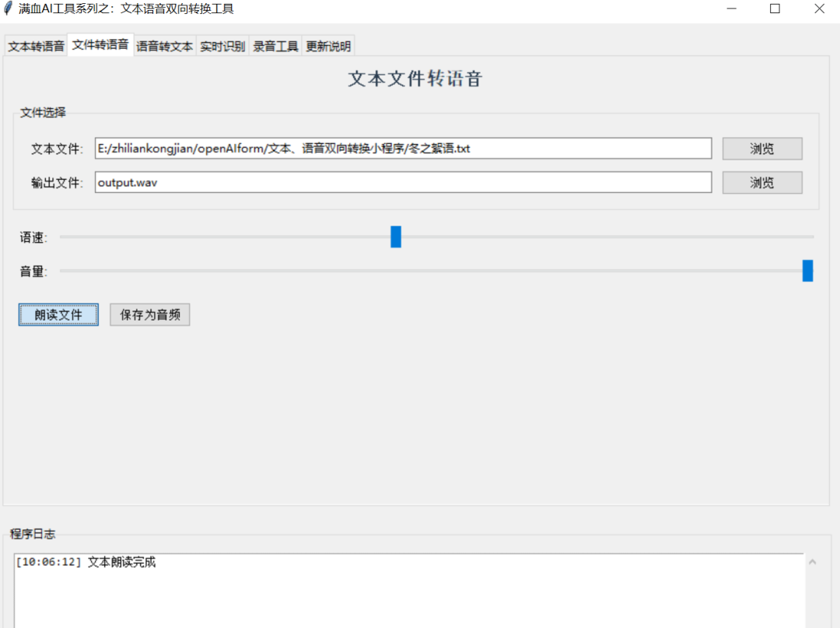Close the 文本语音双向转换工具 window
The image size is (840, 628).
point(819,9)
